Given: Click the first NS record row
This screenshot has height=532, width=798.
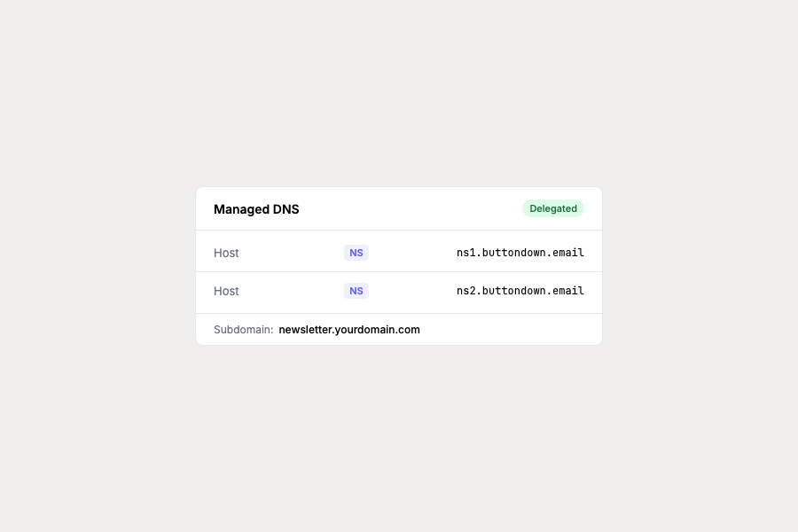Looking at the screenshot, I should (x=399, y=253).
